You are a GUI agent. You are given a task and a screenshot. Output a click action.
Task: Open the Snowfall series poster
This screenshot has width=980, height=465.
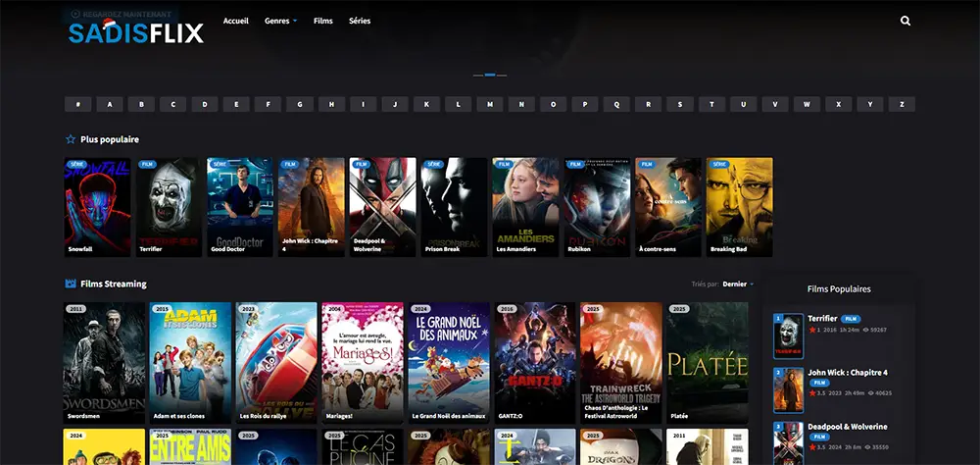tap(97, 207)
